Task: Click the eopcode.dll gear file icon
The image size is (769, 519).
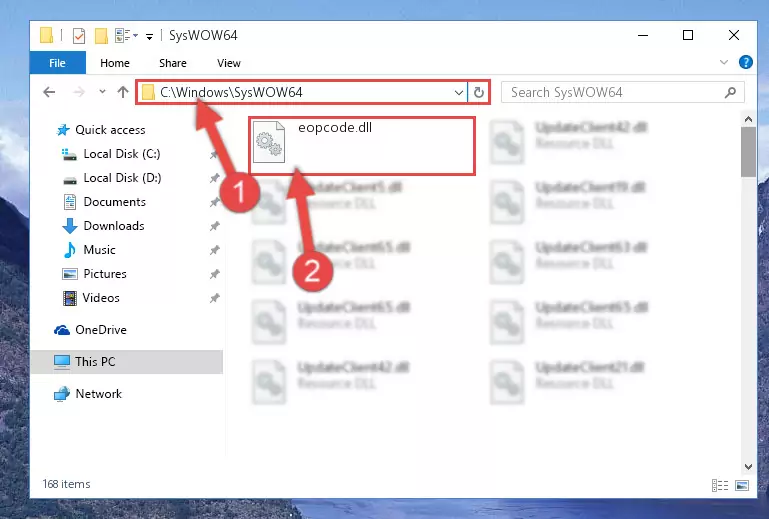Action: [269, 142]
